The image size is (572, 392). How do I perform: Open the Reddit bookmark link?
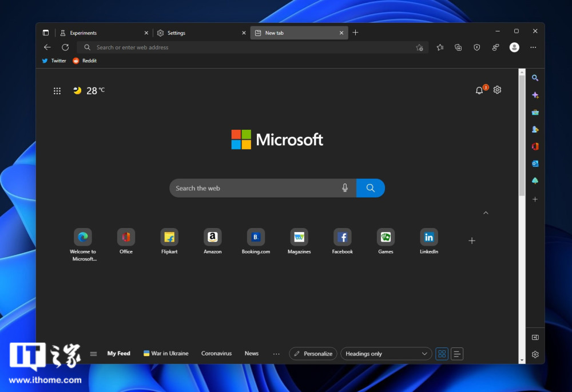85,61
